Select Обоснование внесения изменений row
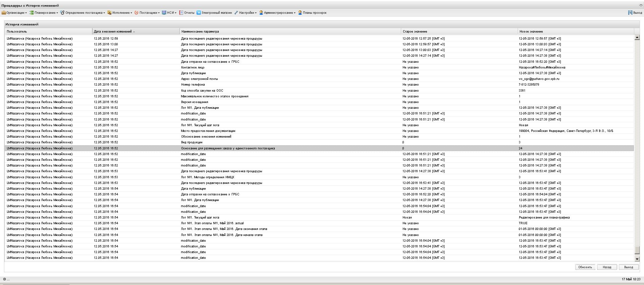This screenshot has width=644, height=285. tap(319, 137)
